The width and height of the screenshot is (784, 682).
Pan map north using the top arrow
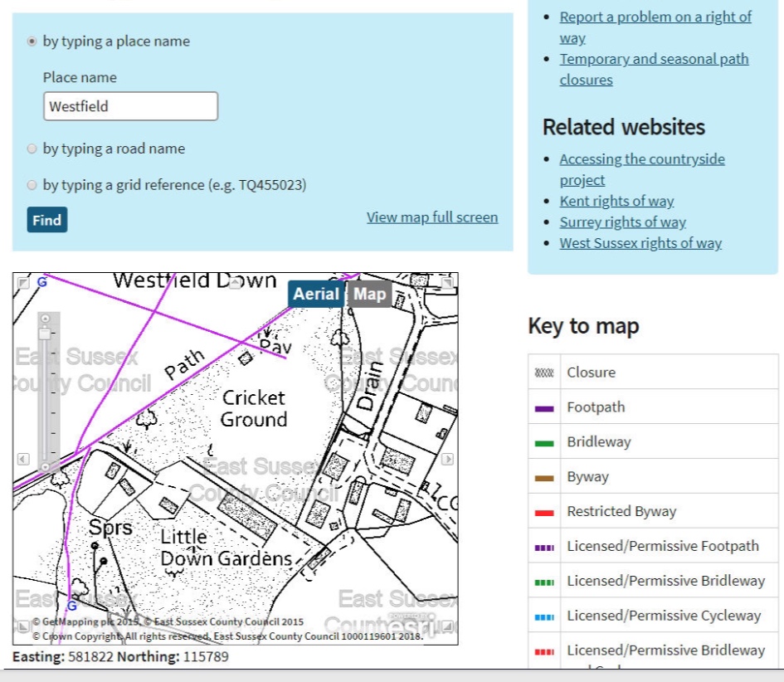(x=236, y=282)
